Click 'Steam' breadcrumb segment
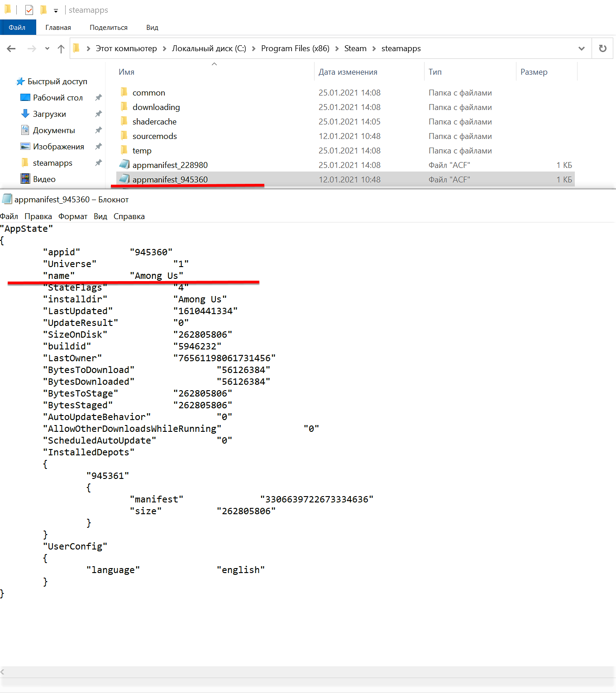Viewport: 616px width, 693px height. pos(355,48)
